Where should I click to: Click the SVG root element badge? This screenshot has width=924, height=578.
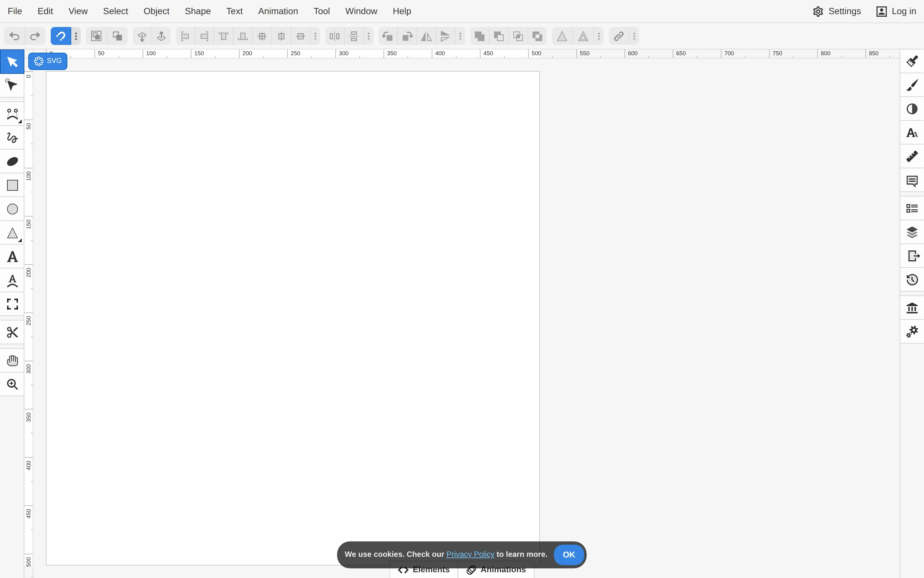(x=48, y=61)
